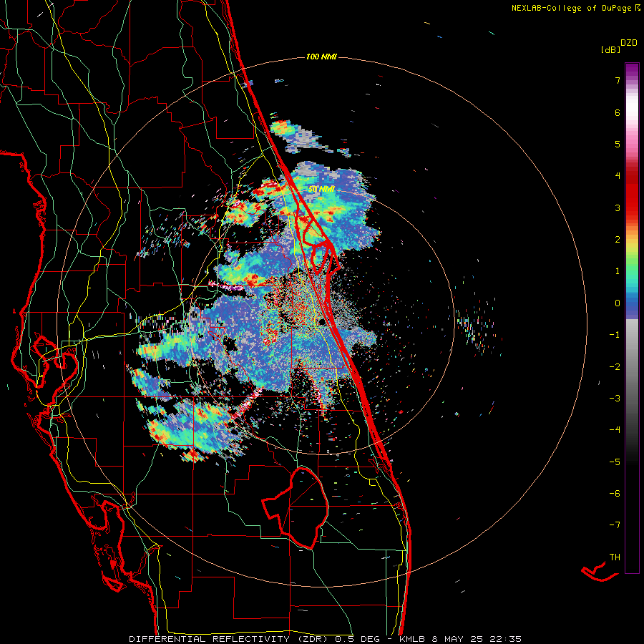Click the color scale label -6
Screen dimensions: 644x644
tap(615, 494)
